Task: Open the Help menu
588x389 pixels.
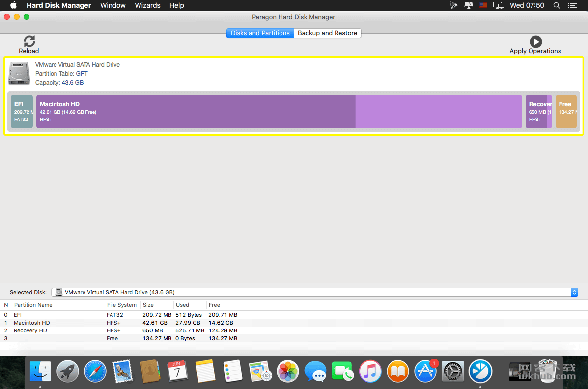Action: tap(177, 5)
